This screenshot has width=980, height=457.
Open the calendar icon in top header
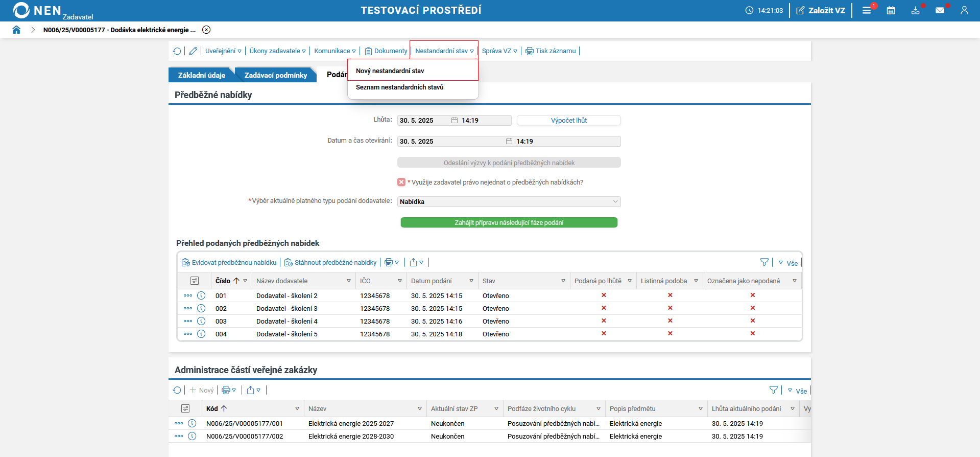coord(891,10)
